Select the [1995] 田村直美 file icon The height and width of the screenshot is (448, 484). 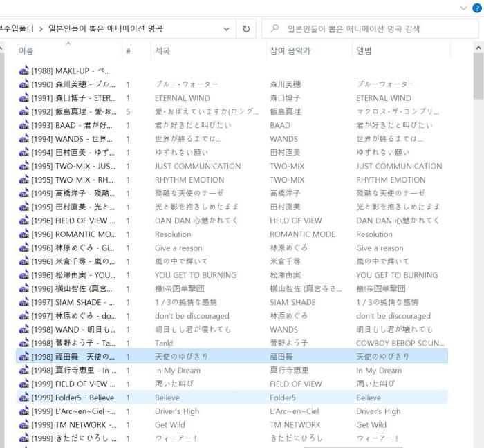[24, 207]
